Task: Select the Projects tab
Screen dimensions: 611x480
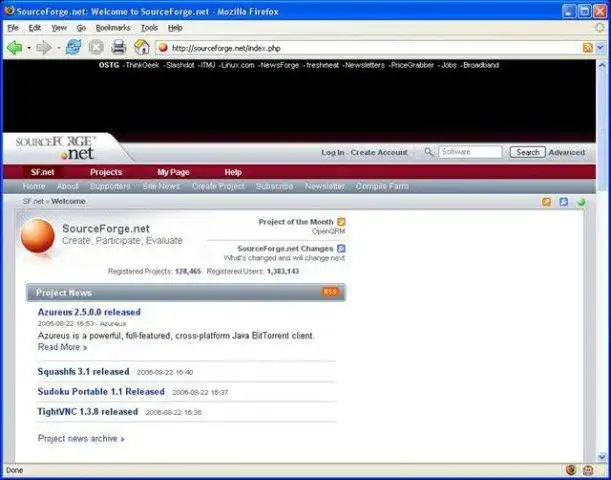Action: pos(106,172)
